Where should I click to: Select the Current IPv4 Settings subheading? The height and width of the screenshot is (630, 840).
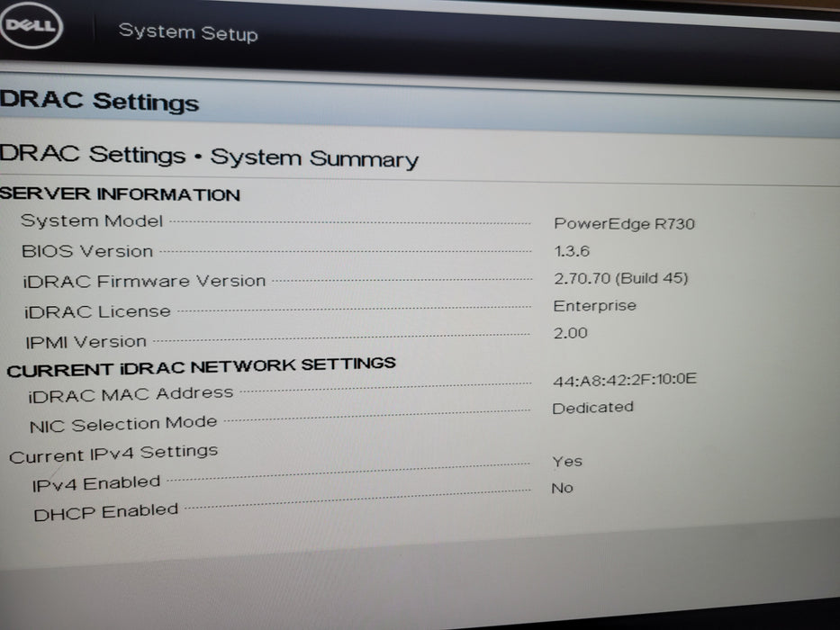click(113, 454)
